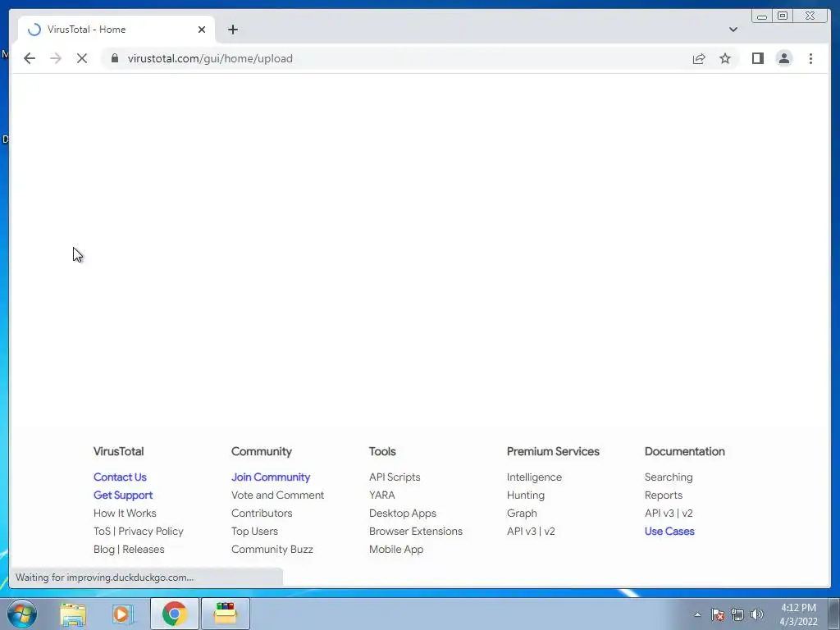The width and height of the screenshot is (840, 630).
Task: Open Chrome's three-dot menu
Action: (x=810, y=58)
